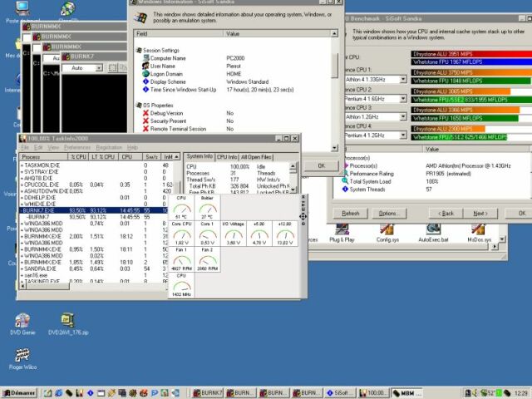Select the BURNMMX.EXE row showing 2,00%
The image size is (532, 399).
click(95, 236)
